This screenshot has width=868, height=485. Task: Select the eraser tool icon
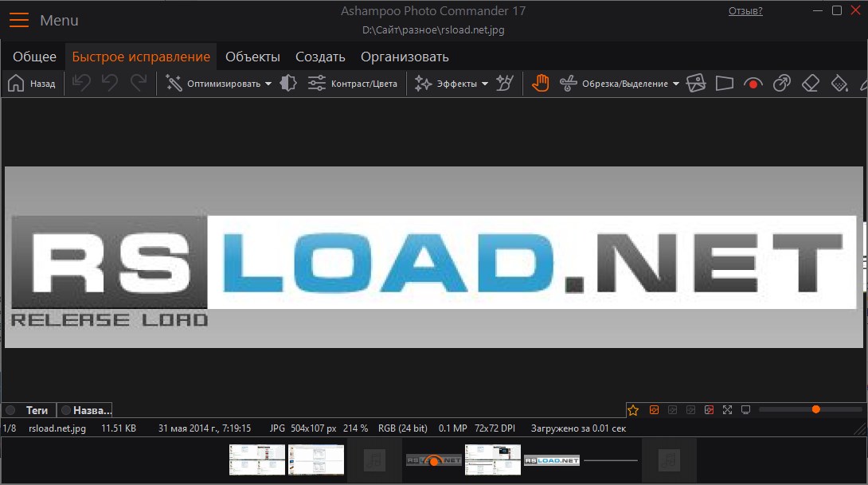[811, 84]
